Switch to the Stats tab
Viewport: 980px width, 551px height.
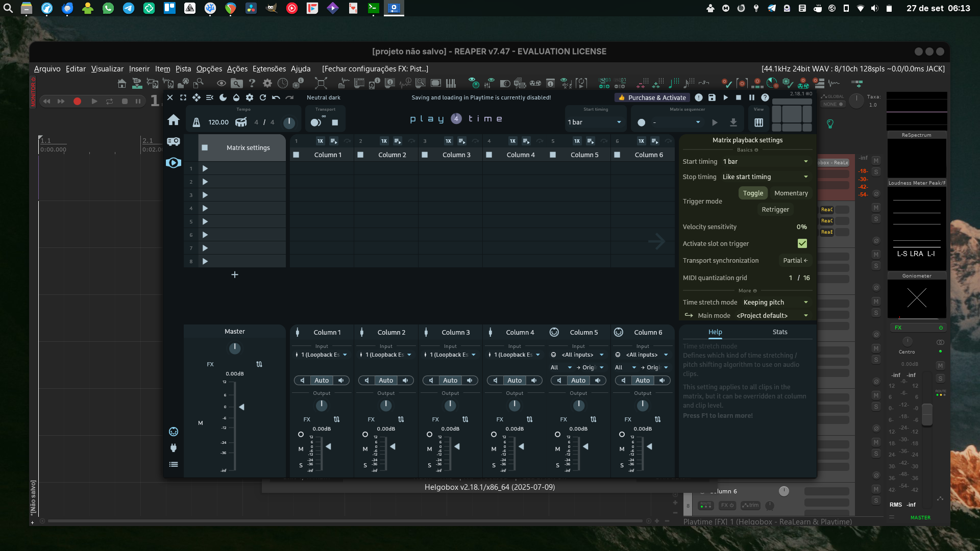click(x=779, y=332)
